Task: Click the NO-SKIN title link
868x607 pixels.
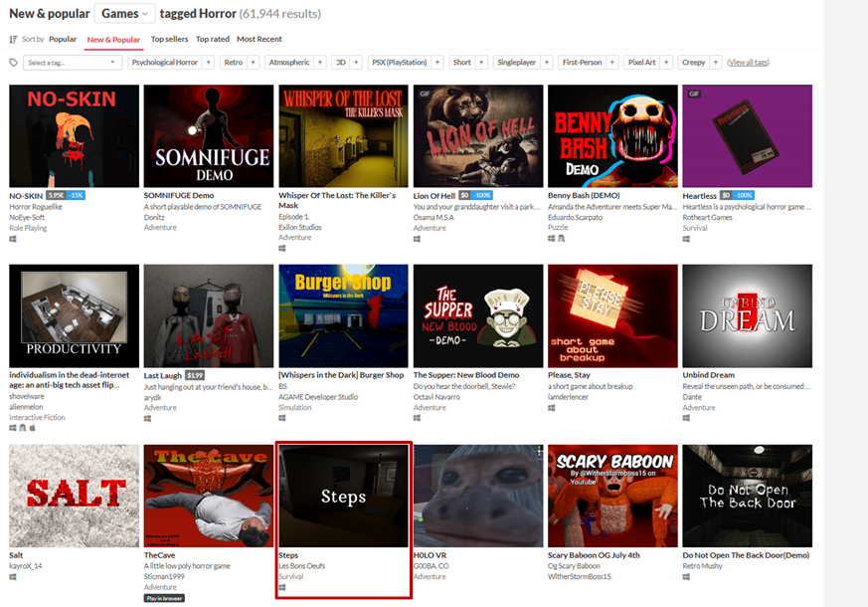Action: 26,195
